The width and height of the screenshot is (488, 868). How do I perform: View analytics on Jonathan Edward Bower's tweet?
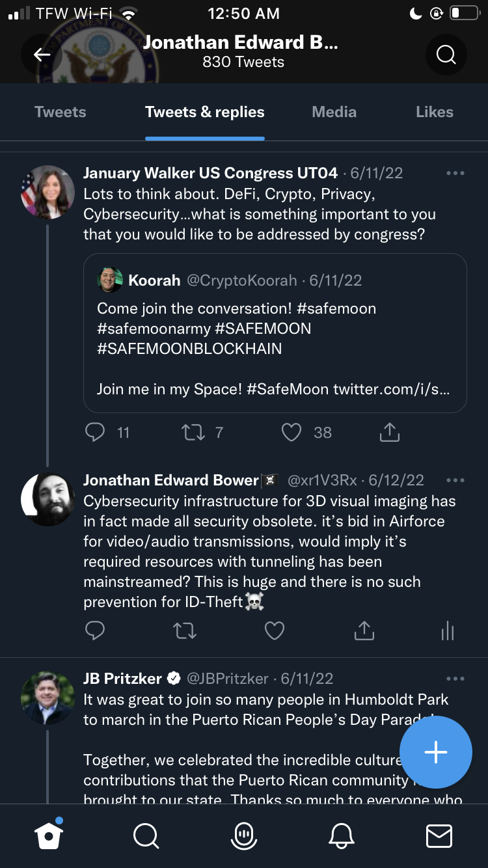click(448, 630)
